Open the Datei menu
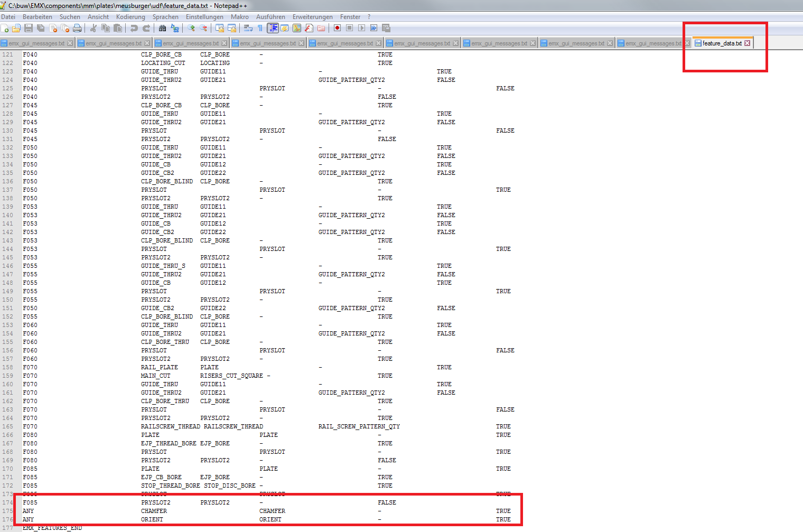The height and width of the screenshot is (532, 803). 8,17
